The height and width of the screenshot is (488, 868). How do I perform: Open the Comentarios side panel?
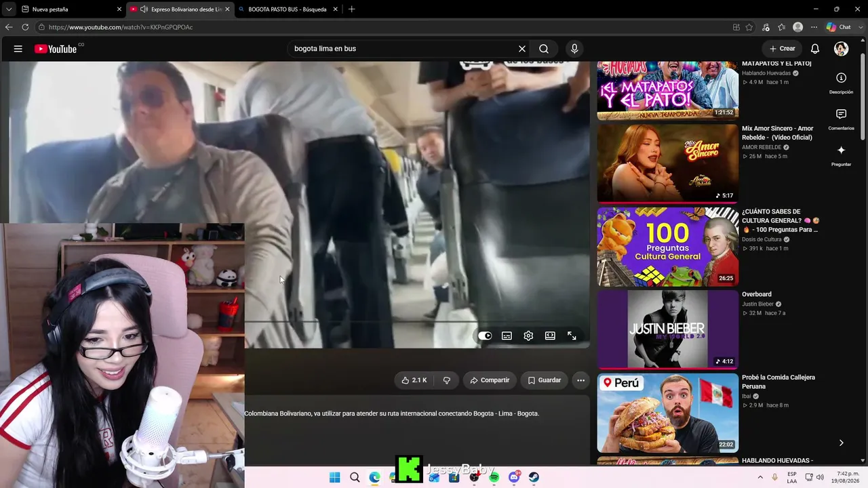tap(841, 119)
